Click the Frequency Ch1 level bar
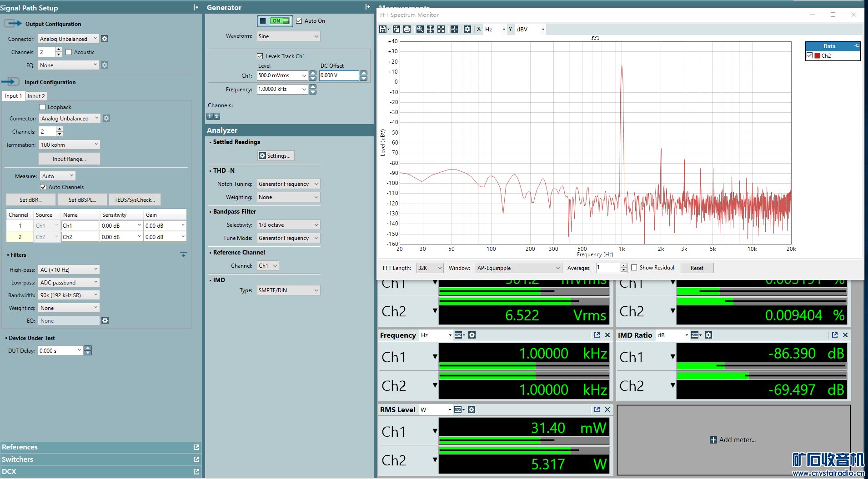 coord(524,366)
